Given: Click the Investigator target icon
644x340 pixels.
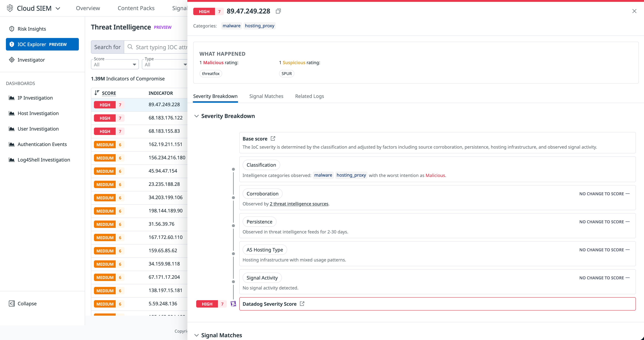Looking at the screenshot, I should (x=11, y=60).
